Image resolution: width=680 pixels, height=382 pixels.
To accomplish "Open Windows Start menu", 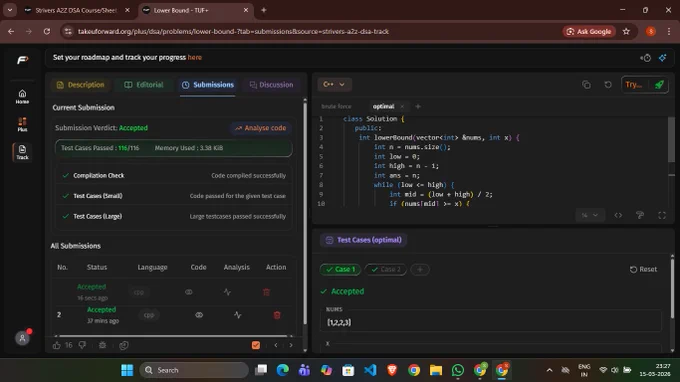I will pyautogui.click(x=127, y=370).
